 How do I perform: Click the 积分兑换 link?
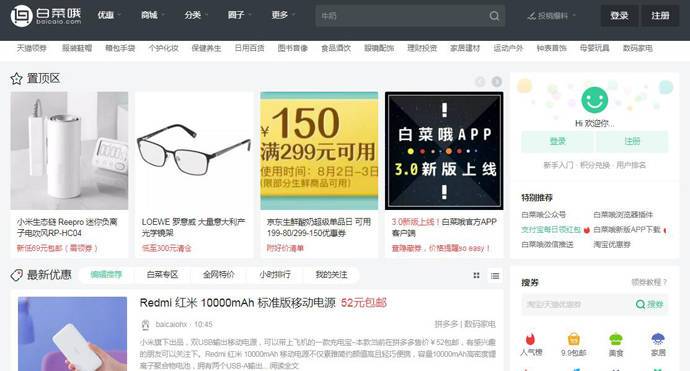point(595,165)
